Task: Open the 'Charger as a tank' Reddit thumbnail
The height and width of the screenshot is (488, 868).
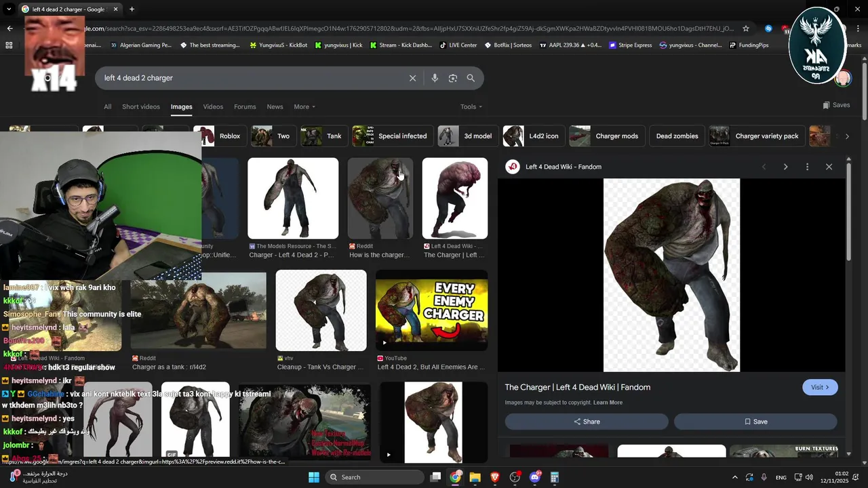Action: tap(199, 310)
